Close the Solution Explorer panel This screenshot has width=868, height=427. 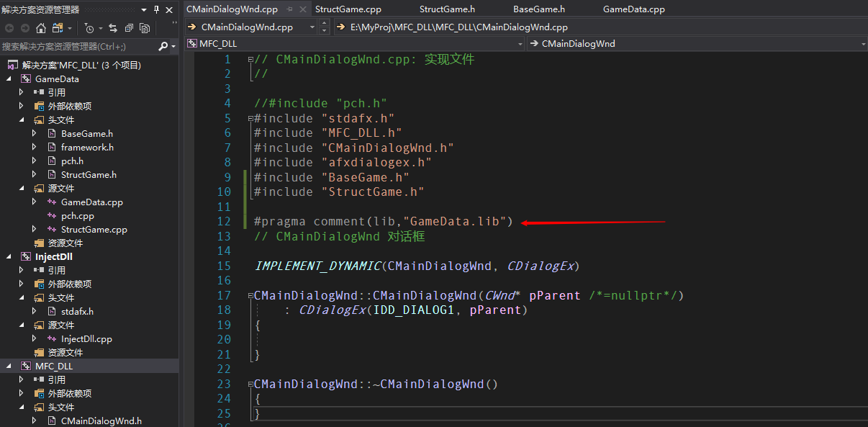coord(170,9)
